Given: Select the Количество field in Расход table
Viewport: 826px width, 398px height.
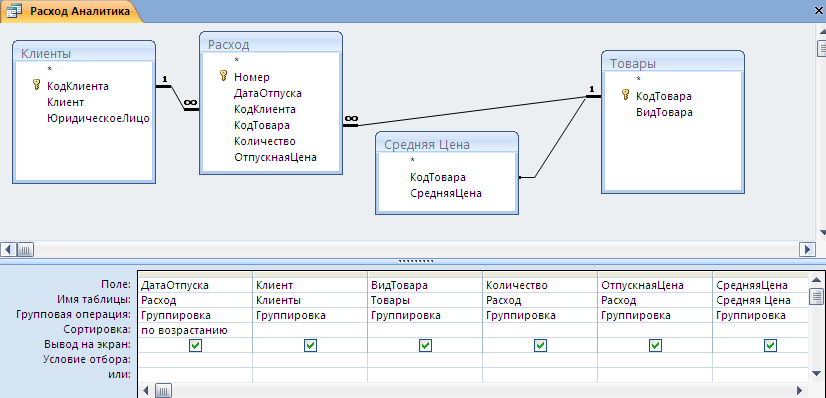Looking at the screenshot, I should [264, 141].
